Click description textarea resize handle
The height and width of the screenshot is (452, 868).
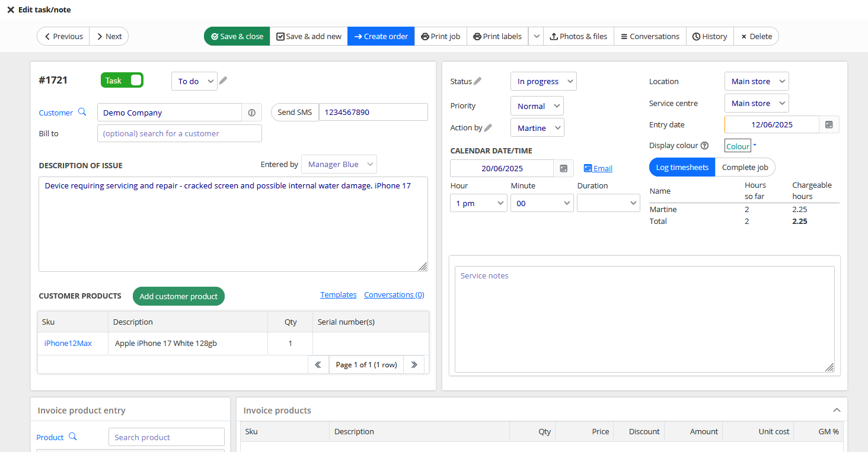tap(423, 267)
